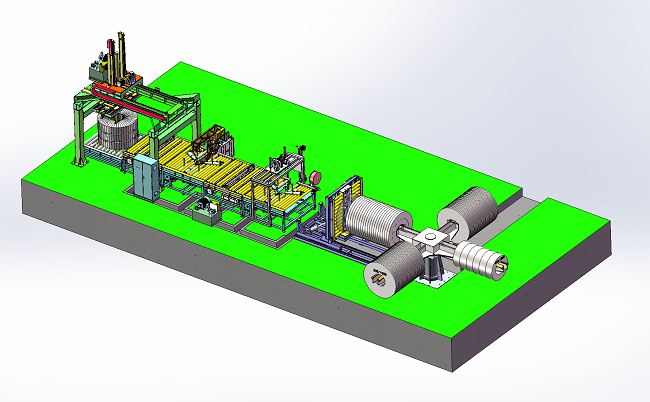Click the gantry's right green support leg

[195, 118]
